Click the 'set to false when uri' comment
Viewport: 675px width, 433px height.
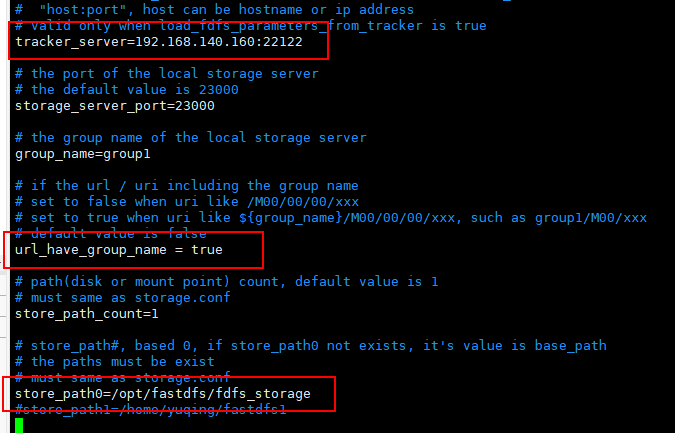point(187,201)
